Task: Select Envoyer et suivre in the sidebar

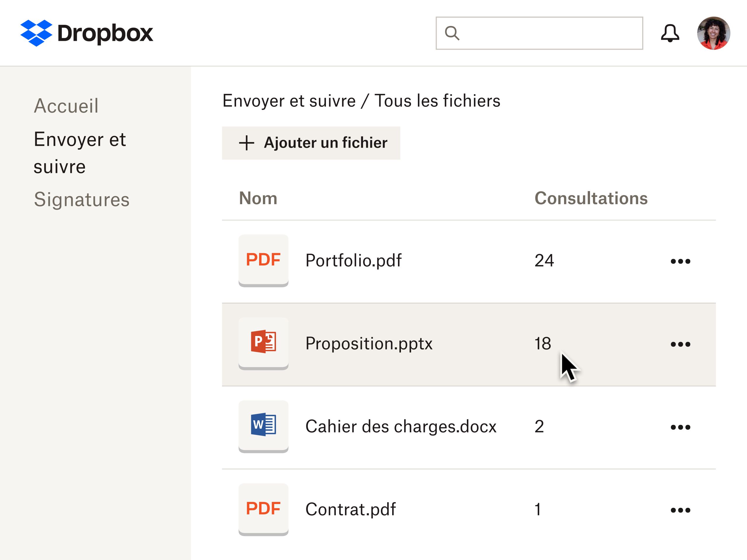Action: (x=80, y=152)
